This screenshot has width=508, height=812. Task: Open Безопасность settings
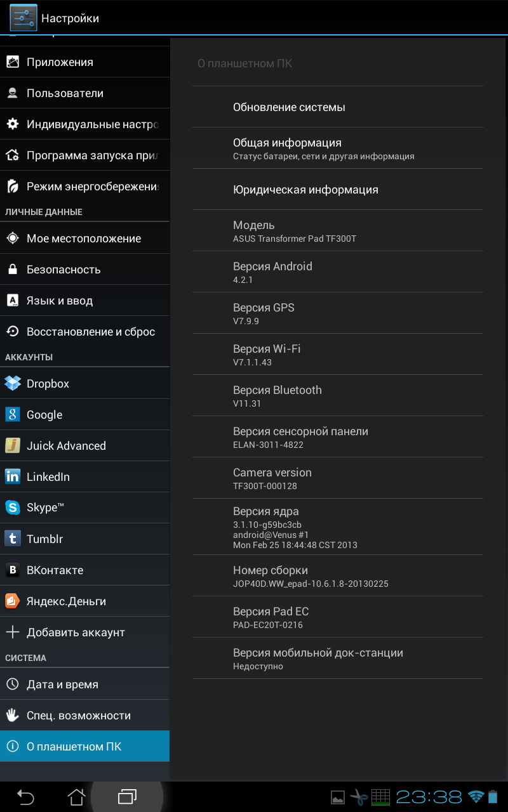tap(63, 270)
